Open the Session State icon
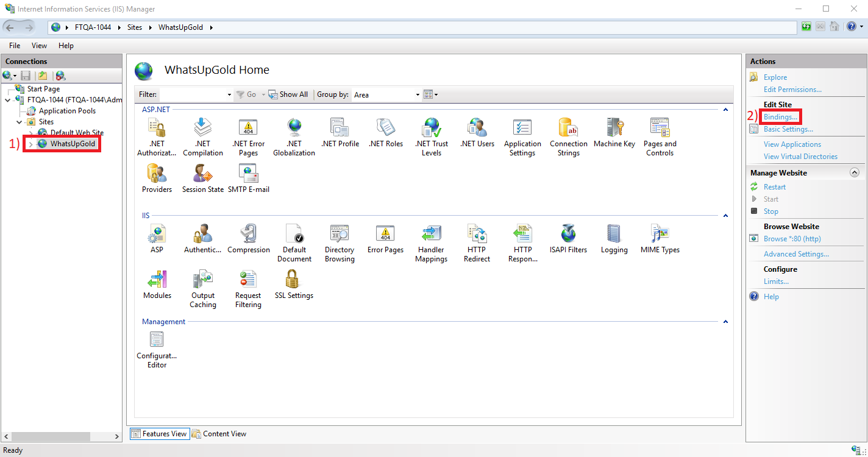 203,179
